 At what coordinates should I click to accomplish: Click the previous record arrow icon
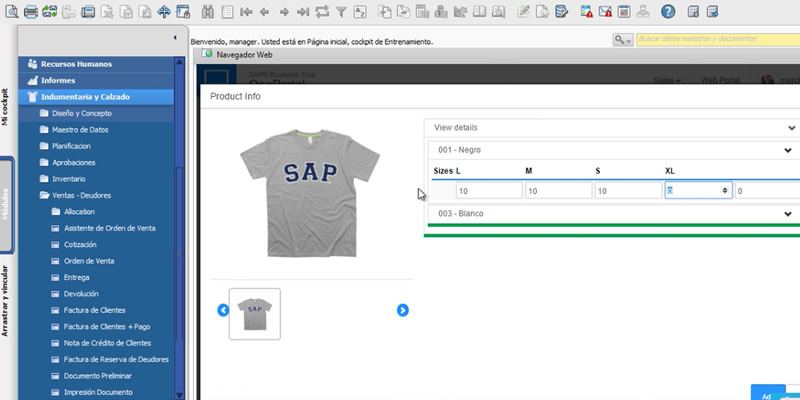(265, 12)
